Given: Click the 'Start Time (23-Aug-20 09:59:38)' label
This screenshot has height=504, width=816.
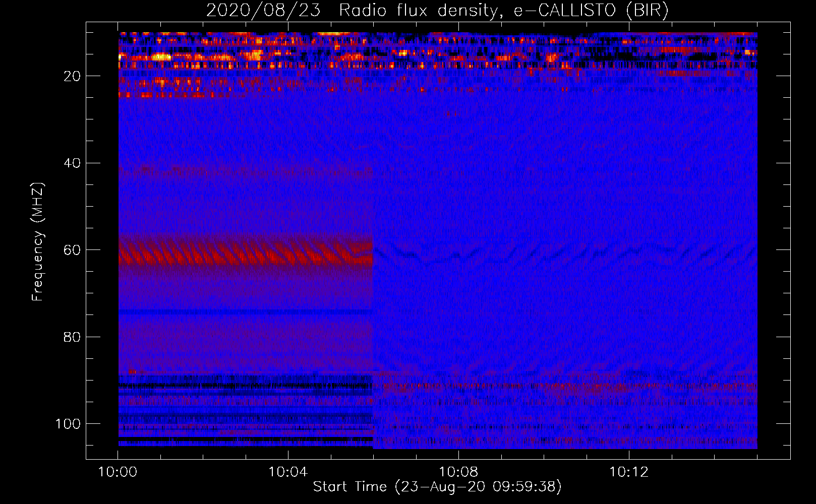Looking at the screenshot, I should [437, 487].
